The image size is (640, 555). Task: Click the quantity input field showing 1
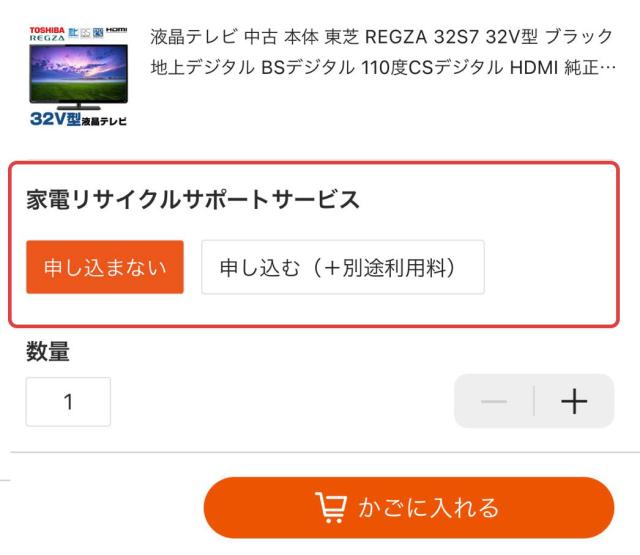[x=68, y=402]
